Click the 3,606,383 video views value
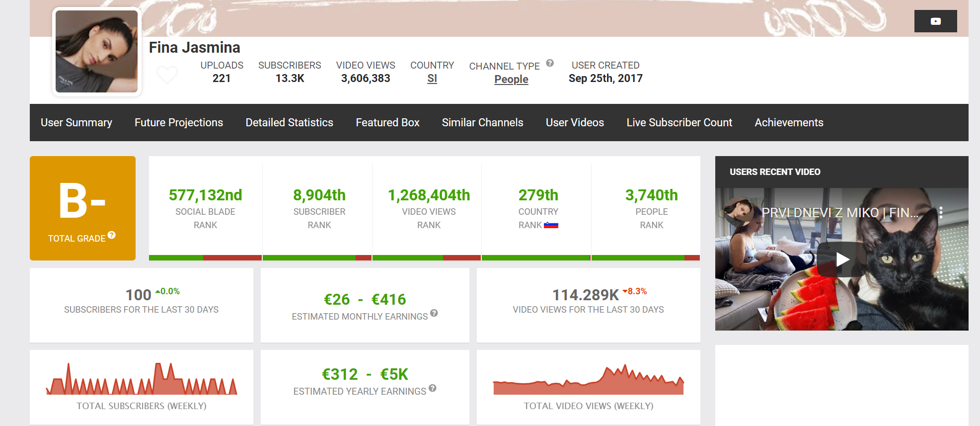The height and width of the screenshot is (426, 980). click(366, 78)
